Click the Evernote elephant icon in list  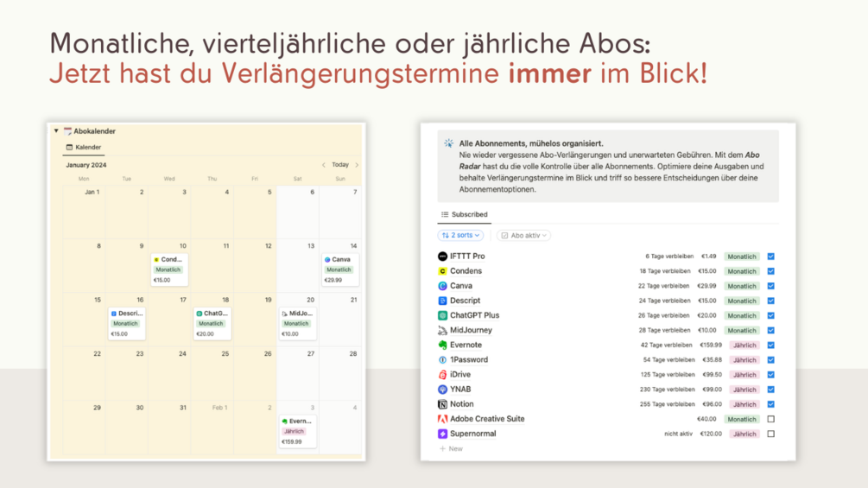point(442,345)
